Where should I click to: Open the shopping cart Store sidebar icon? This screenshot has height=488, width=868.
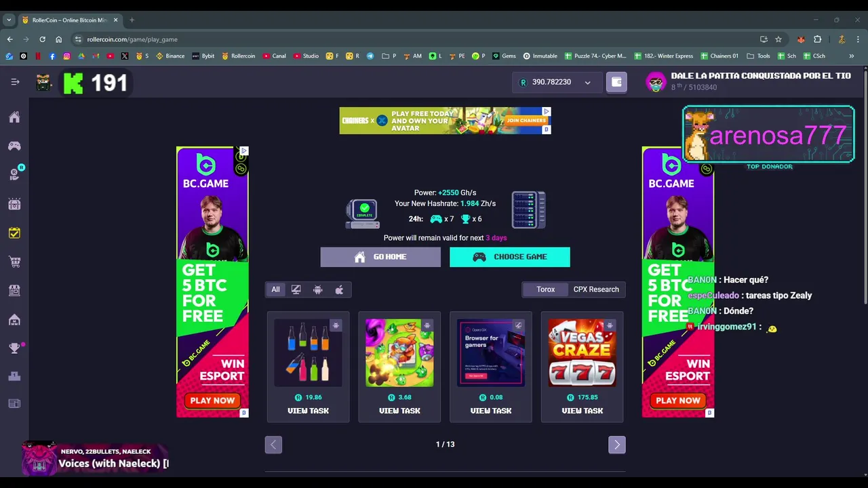click(14, 262)
